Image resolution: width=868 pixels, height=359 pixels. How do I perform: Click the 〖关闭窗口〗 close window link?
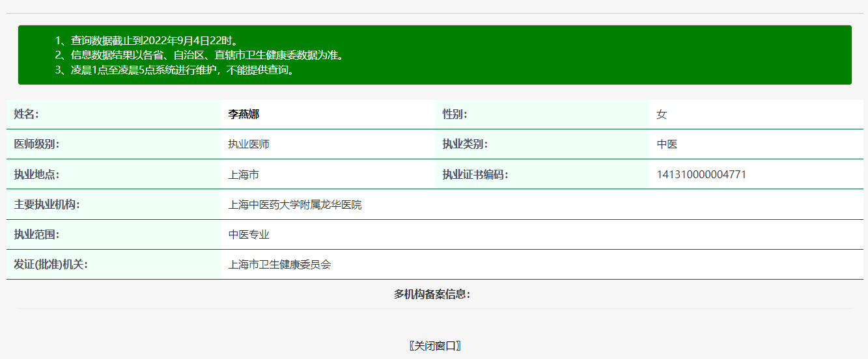[x=436, y=346]
